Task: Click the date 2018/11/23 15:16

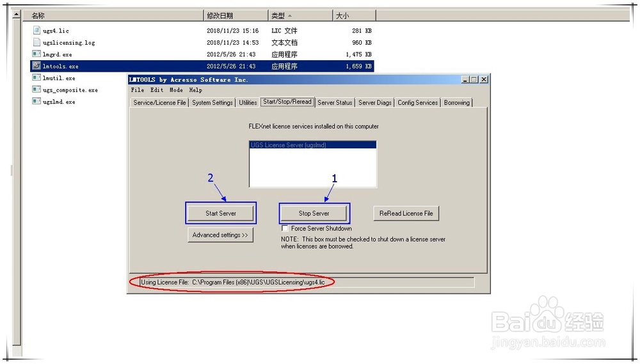Action: (233, 31)
